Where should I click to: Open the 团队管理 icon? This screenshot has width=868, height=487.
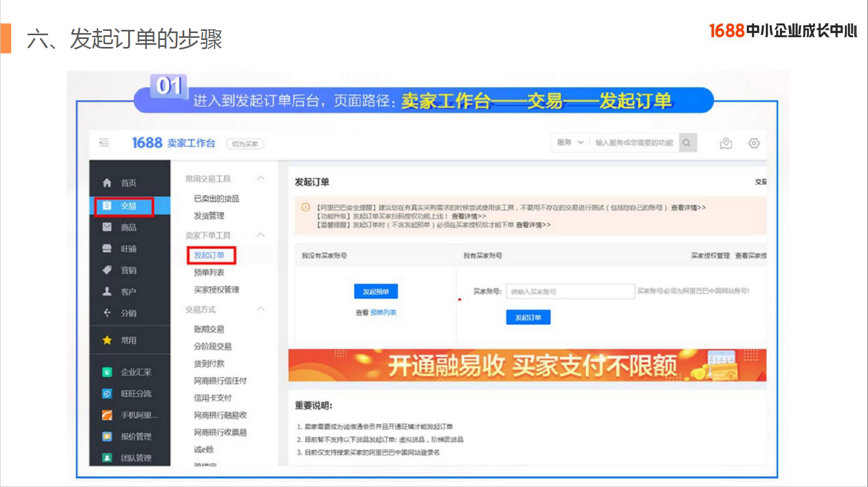107,458
